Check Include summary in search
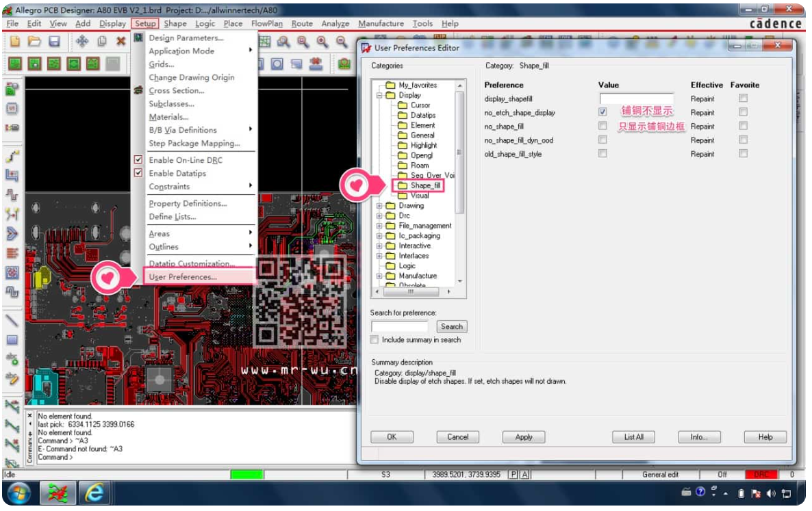The height and width of the screenshot is (511, 812). point(375,340)
